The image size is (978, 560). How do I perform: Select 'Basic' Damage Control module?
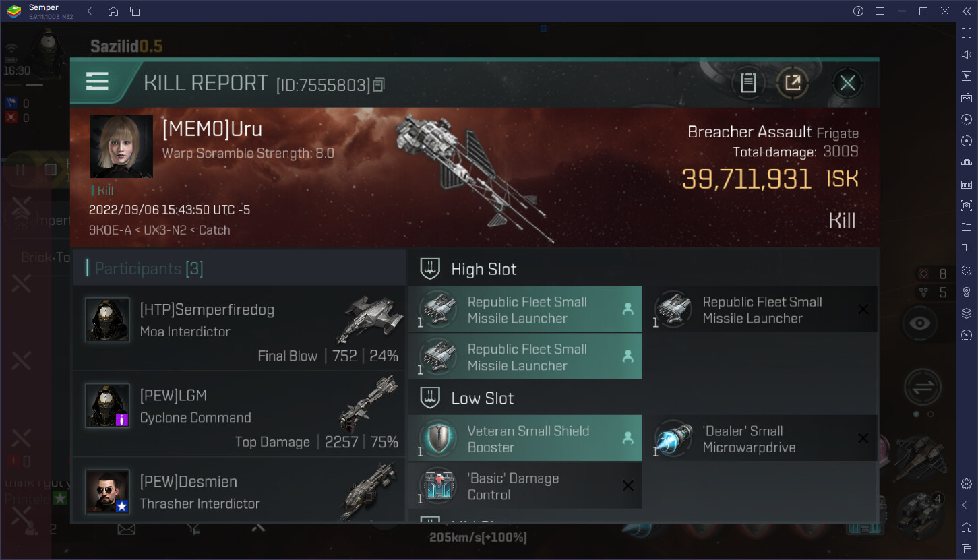(525, 486)
